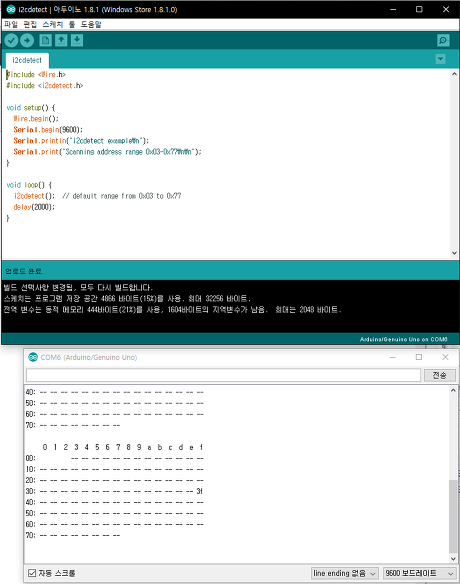Focus the serial monitor input field

coord(223,375)
